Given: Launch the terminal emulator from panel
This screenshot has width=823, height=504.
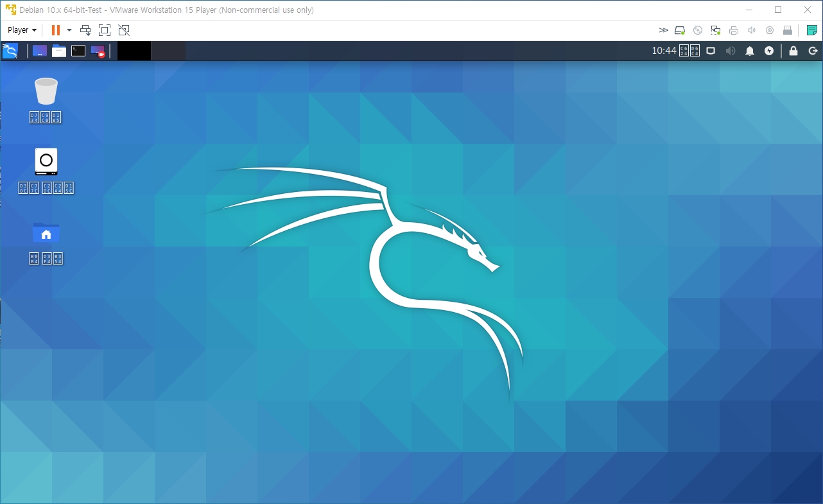Looking at the screenshot, I should pyautogui.click(x=78, y=51).
